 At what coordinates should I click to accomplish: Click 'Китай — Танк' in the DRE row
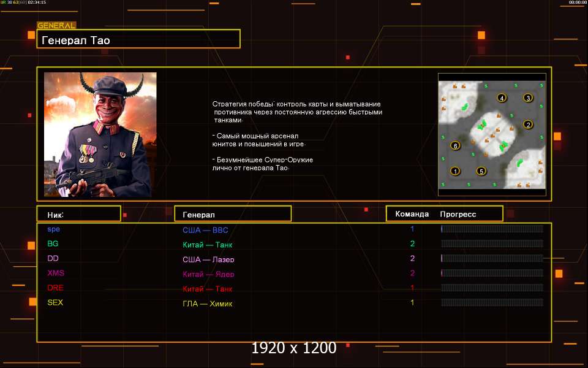click(x=208, y=288)
